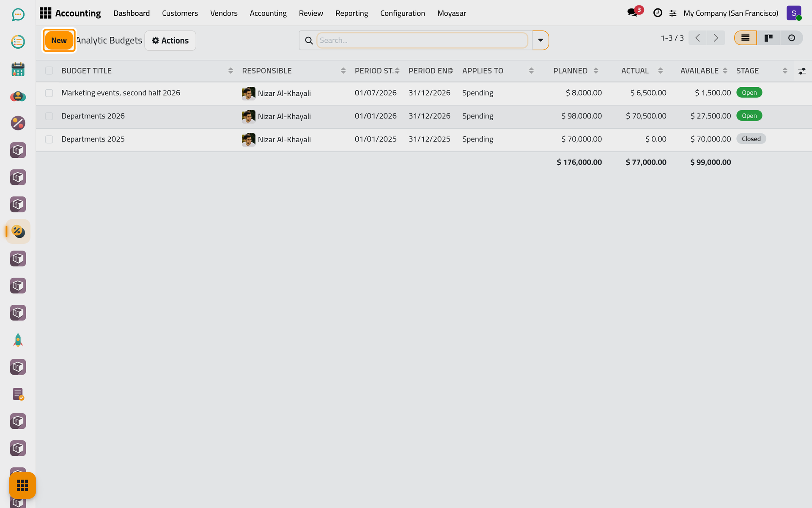Open the calendar app in sidebar
The image size is (812, 508).
click(18, 69)
